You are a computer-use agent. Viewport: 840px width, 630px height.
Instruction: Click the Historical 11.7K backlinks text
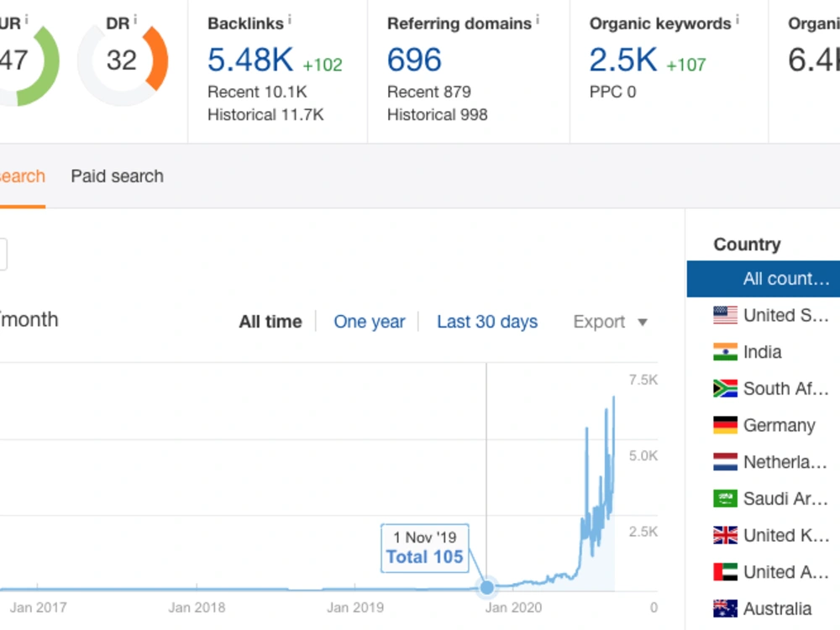click(x=265, y=114)
